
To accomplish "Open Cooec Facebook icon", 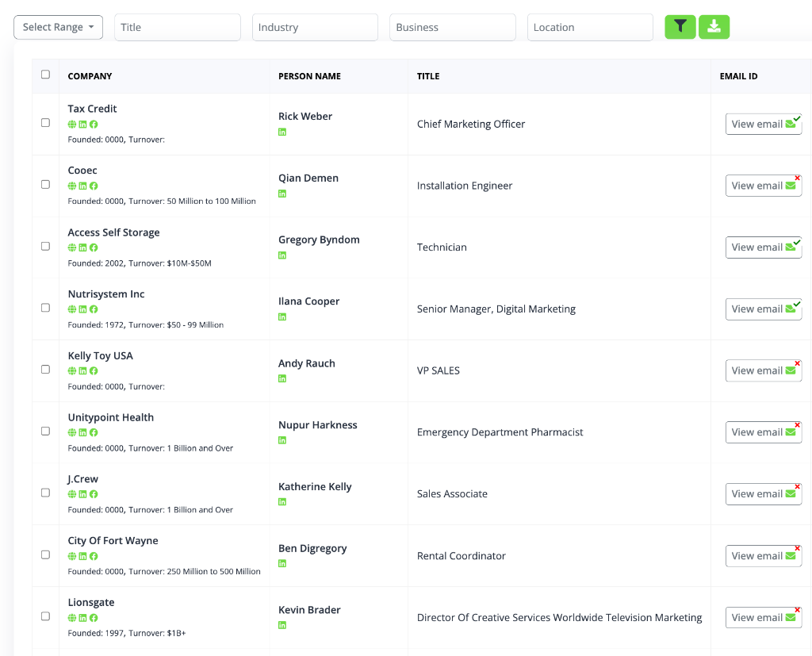I will [x=94, y=186].
